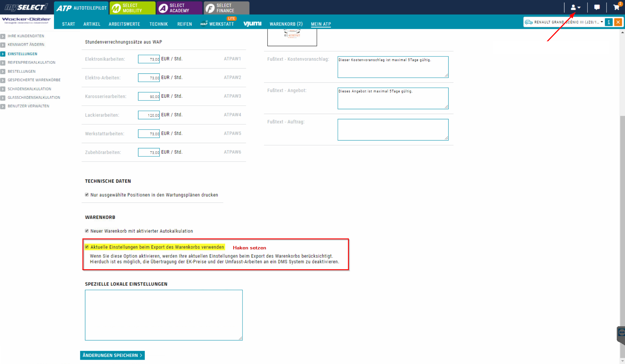Click the Wocker-Döbler logo
The height and width of the screenshot is (364, 625).
(27, 20)
